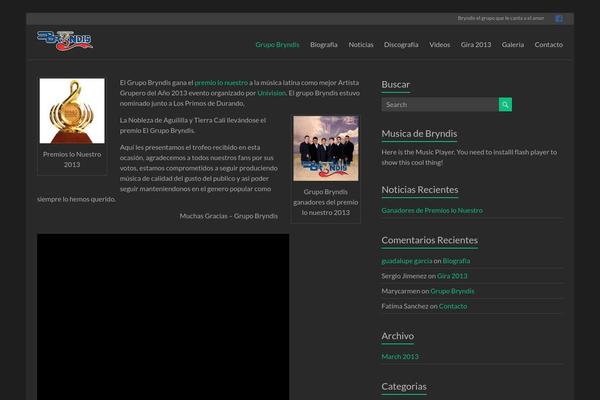Viewport: 600px width, 400px height.
Task: Click the 'Sergio Jimenez' commenter name
Action: click(404, 276)
